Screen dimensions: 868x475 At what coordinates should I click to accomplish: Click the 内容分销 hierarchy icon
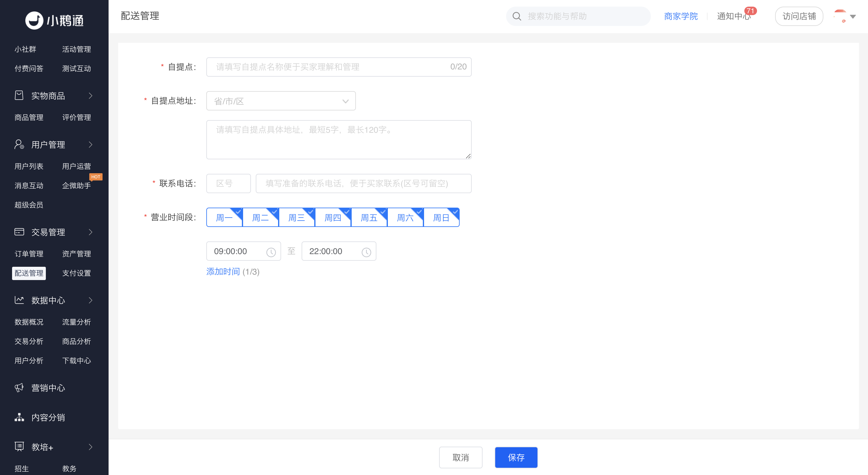click(x=19, y=417)
